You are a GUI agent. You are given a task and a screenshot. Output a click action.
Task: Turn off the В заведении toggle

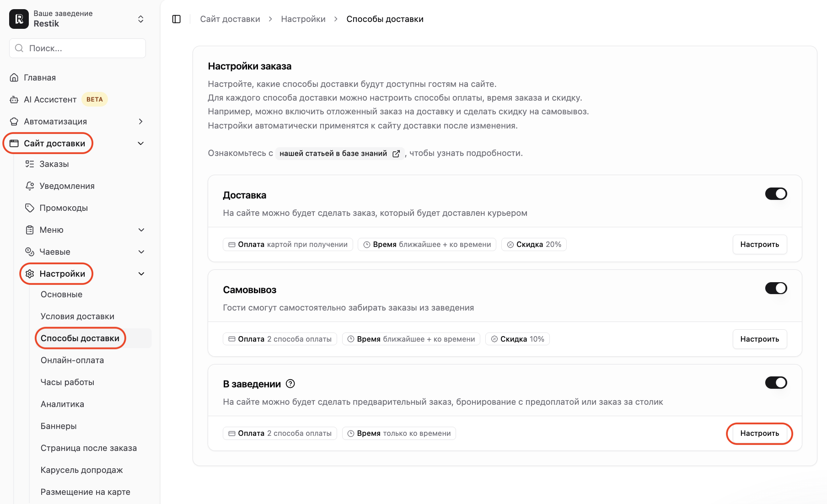click(776, 383)
